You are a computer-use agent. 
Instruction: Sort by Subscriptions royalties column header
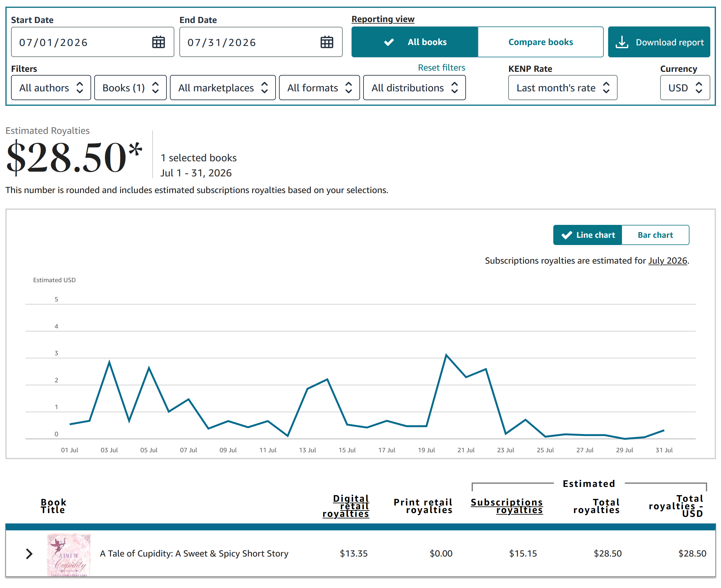pos(507,506)
